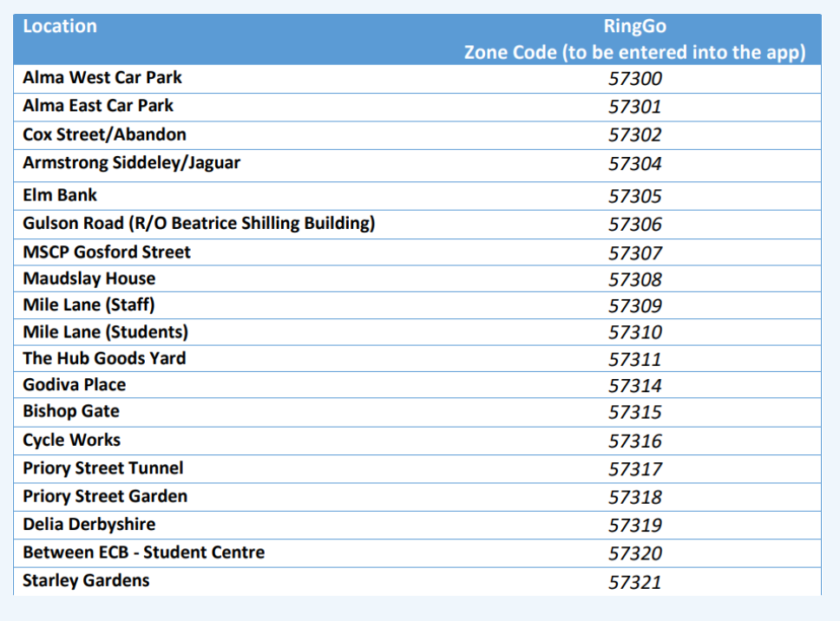Select the Cox Street/Abandon location cell

[x=104, y=134]
